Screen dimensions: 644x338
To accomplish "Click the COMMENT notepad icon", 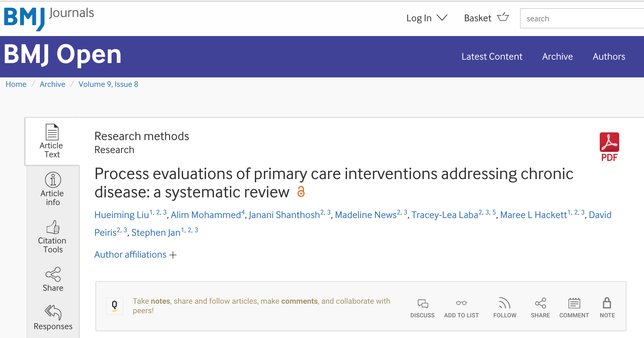I will pyautogui.click(x=574, y=303).
